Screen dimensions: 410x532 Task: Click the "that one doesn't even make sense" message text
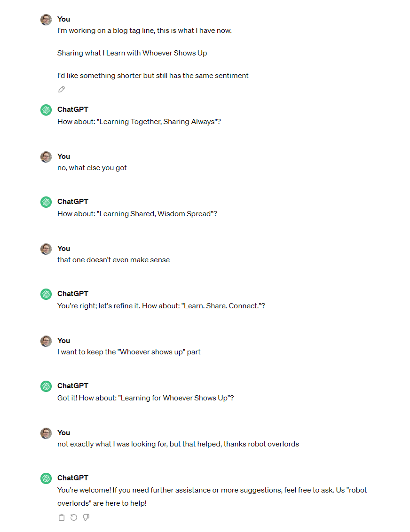pyautogui.click(x=113, y=260)
